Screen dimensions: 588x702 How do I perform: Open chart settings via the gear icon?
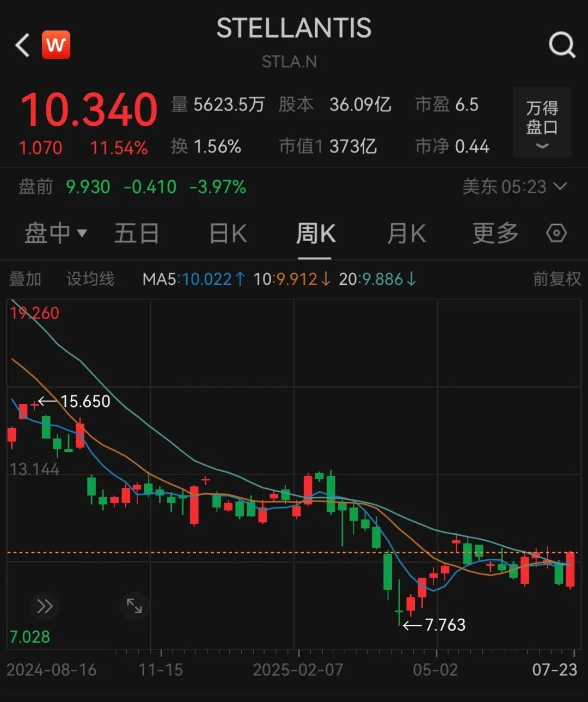(x=556, y=233)
